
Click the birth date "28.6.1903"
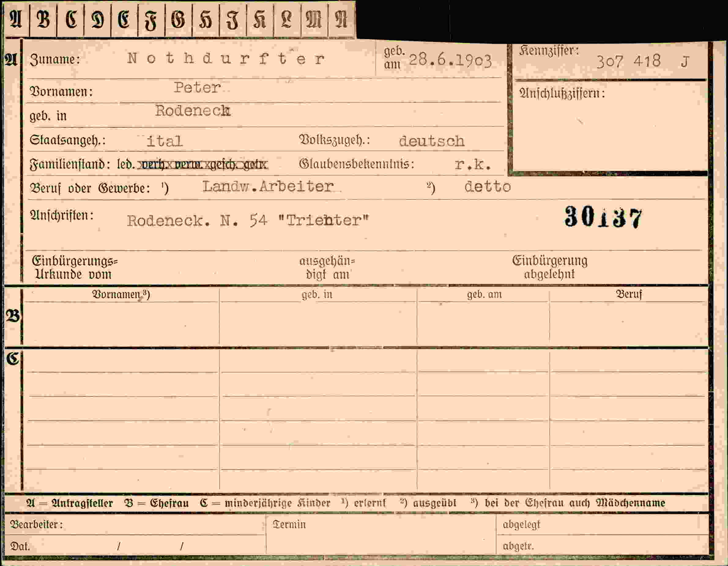450,61
